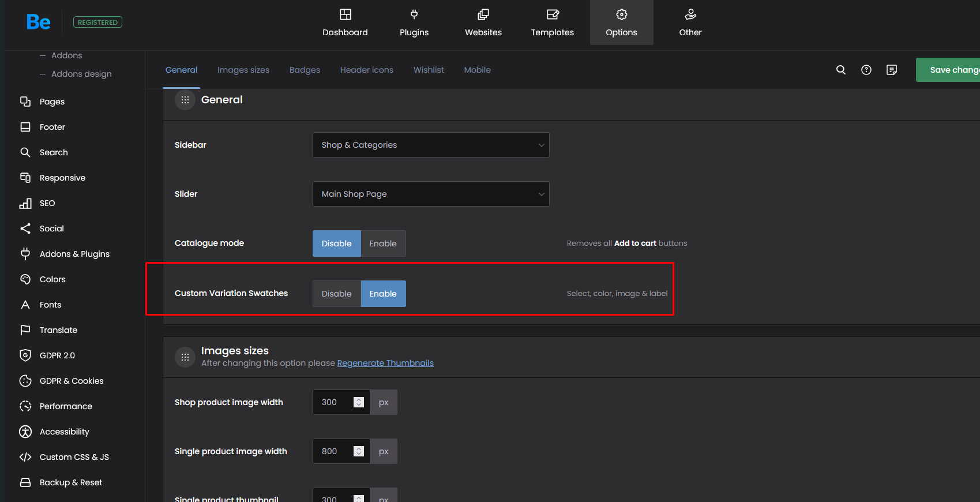Open Addons design in the sidebar

[81, 74]
